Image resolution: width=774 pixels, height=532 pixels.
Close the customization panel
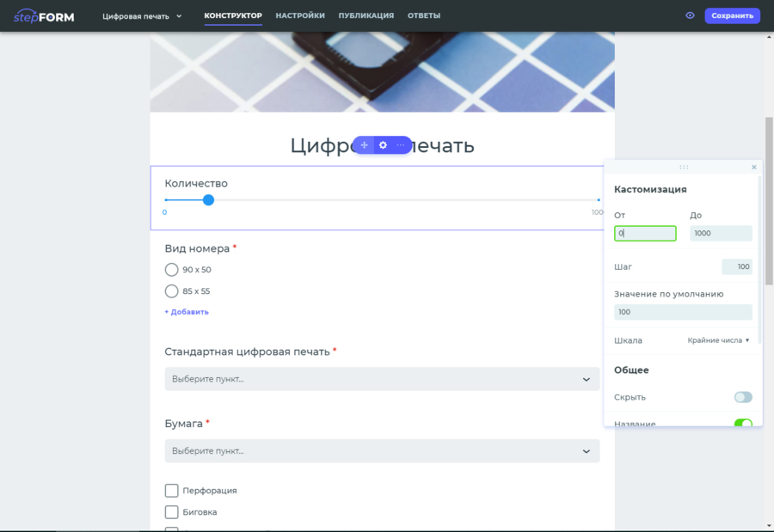pos(753,168)
